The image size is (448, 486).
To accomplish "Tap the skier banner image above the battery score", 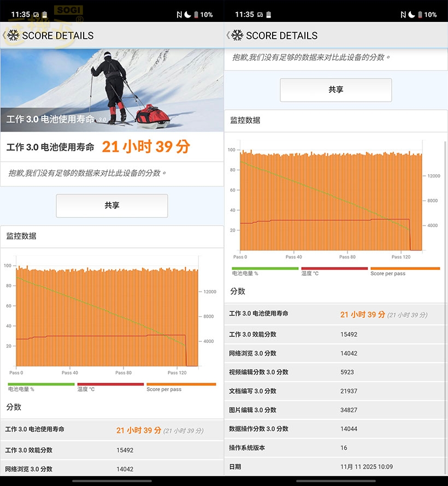I will pos(112,85).
